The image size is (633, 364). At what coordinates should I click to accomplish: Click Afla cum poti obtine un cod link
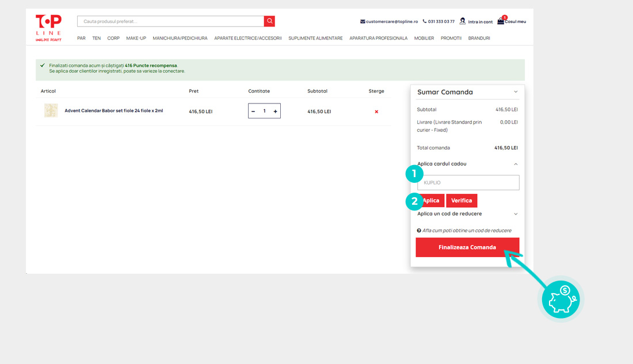pyautogui.click(x=466, y=231)
